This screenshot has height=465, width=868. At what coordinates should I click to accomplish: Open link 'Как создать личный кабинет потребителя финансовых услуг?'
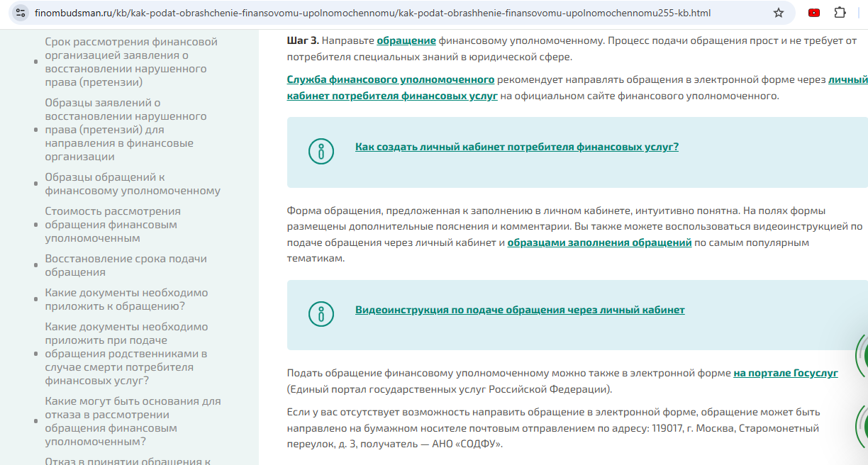516,147
